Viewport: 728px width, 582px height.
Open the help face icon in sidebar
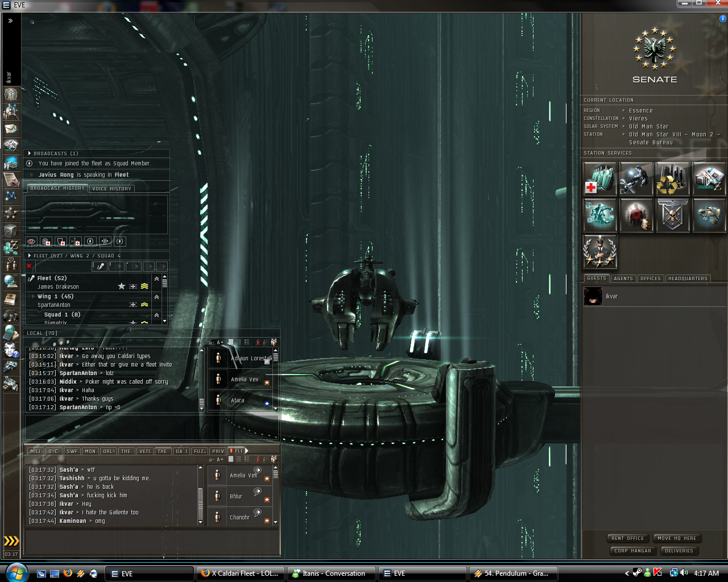[x=11, y=350]
